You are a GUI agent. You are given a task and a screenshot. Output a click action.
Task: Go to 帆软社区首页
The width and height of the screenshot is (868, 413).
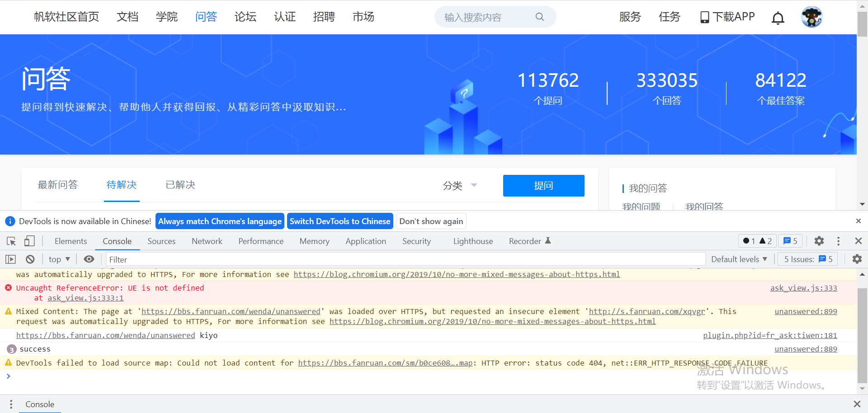pyautogui.click(x=66, y=17)
